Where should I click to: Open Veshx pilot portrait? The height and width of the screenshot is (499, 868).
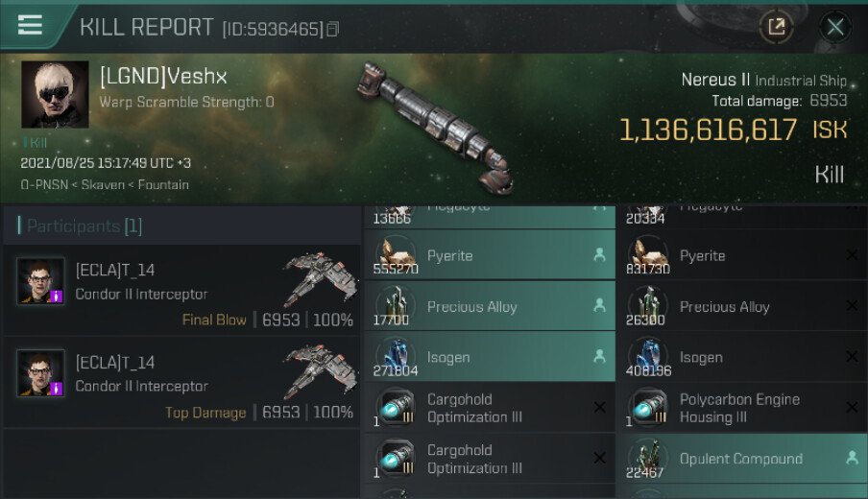pos(55,95)
